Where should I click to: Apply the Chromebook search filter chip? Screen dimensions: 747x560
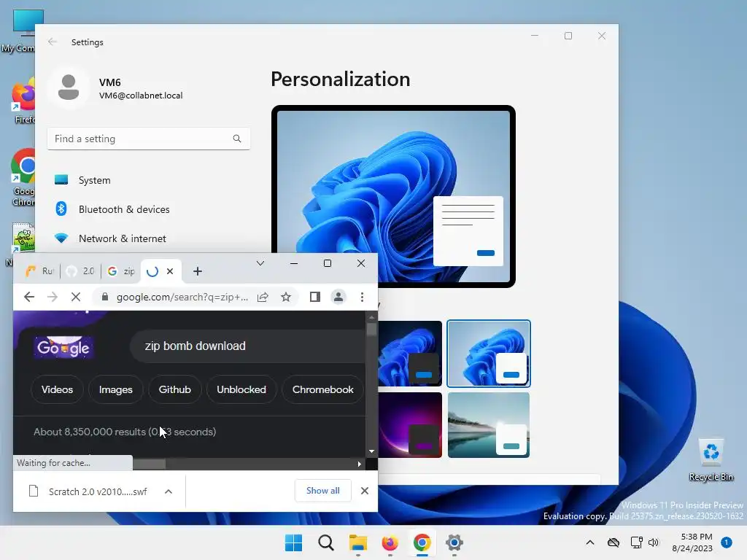323,389
